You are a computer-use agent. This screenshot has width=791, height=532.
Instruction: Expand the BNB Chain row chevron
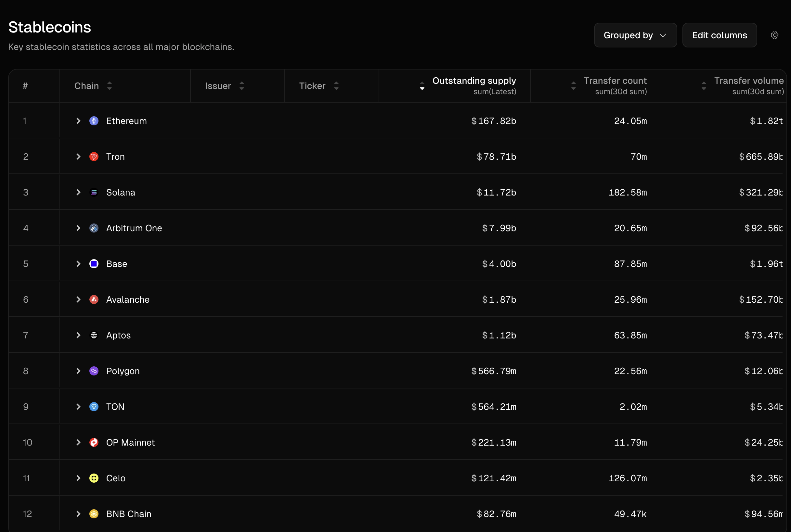[x=78, y=514]
